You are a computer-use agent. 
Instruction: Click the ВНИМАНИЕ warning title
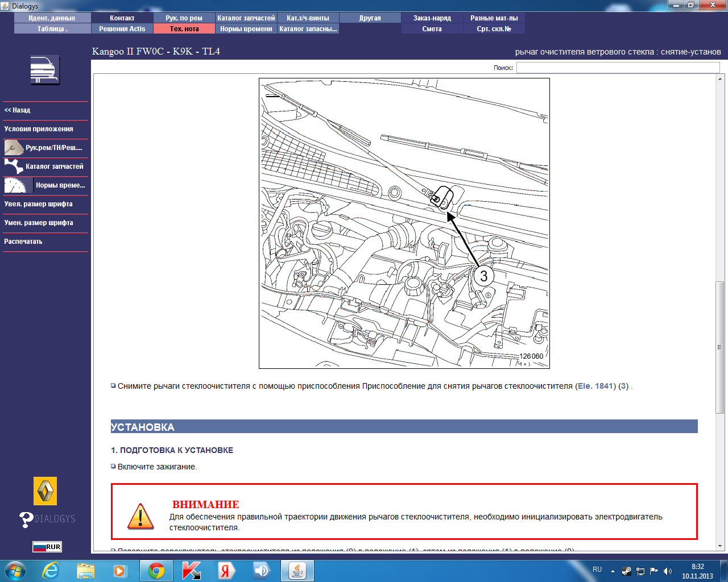pyautogui.click(x=206, y=505)
